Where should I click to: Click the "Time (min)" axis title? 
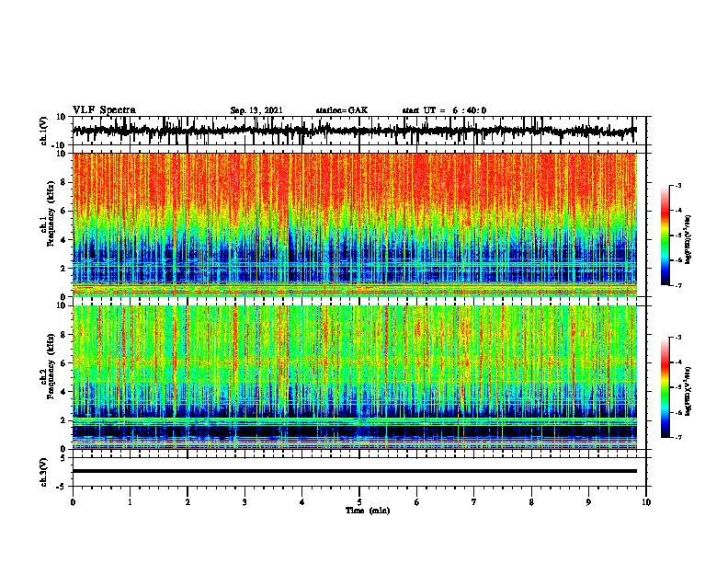368,511
